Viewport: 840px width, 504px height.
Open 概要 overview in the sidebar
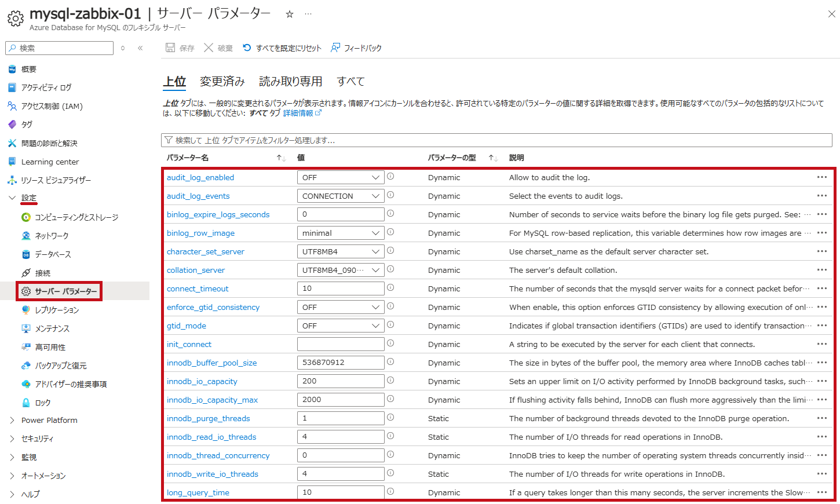pyautogui.click(x=29, y=69)
